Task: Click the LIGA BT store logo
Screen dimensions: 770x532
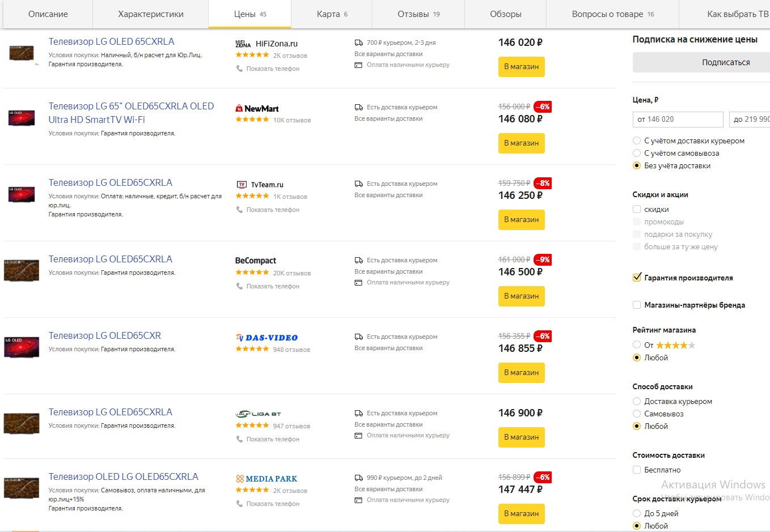Action: click(258, 414)
